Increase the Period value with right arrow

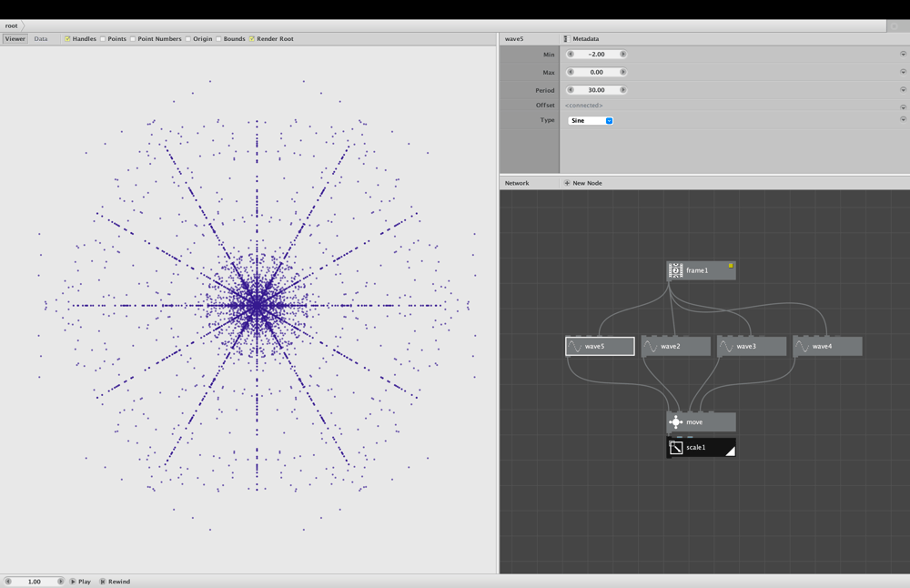[x=622, y=90]
